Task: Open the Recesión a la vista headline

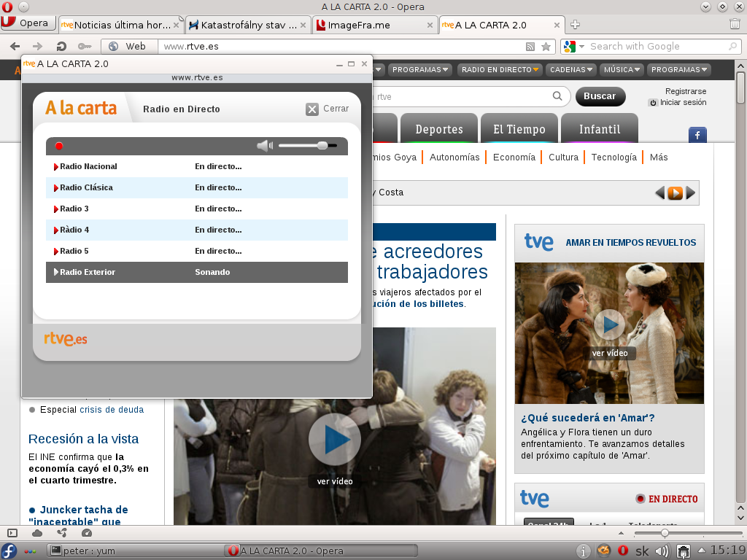Action: (83, 439)
